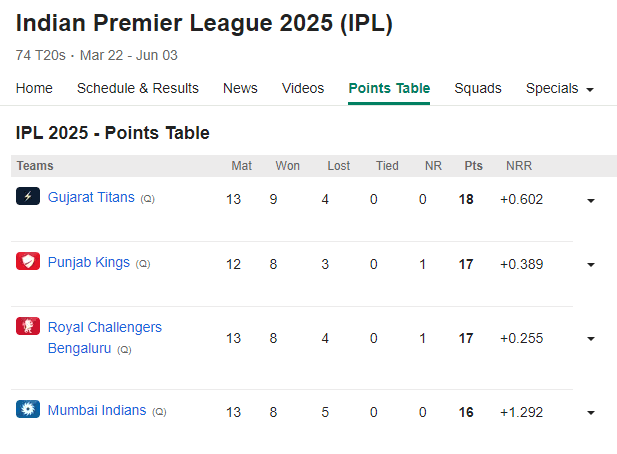617x454 pixels.
Task: Open the Gujarat Titans team link
Action: point(91,197)
